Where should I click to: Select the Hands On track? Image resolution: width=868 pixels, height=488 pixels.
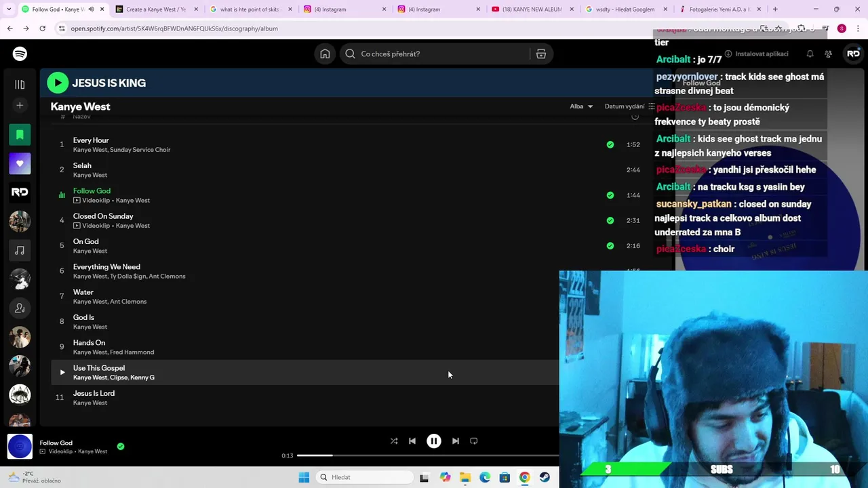(89, 343)
